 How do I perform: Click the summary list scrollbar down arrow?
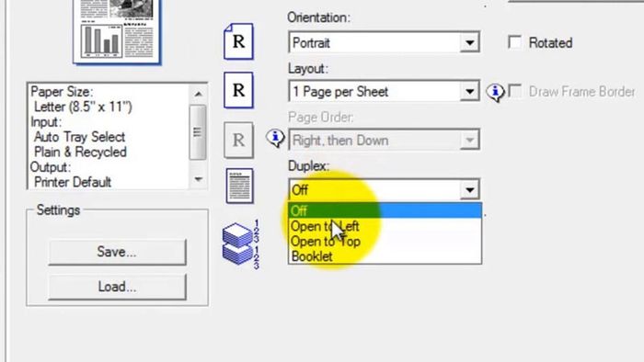point(199,179)
